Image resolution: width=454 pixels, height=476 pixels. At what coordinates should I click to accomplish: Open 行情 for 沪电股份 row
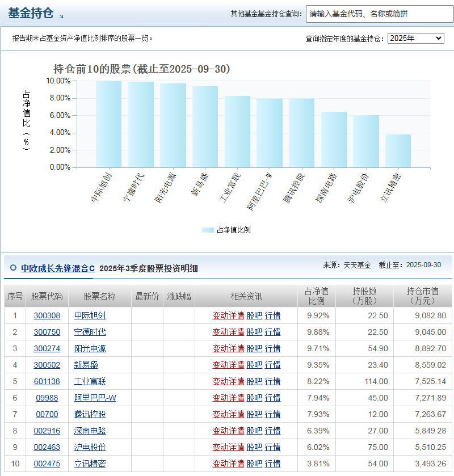pos(272,447)
